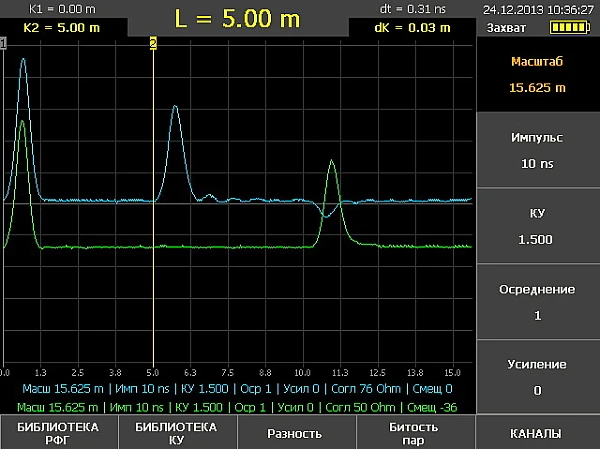The width and height of the screenshot is (600, 449).
Task: Select the КУ 1.500 parameter
Action: tap(537, 226)
